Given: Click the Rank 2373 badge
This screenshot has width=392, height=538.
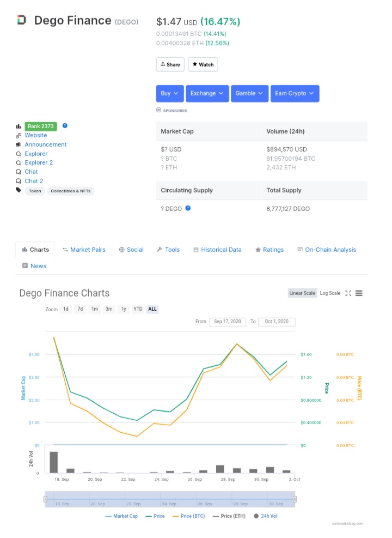Looking at the screenshot, I should point(41,126).
